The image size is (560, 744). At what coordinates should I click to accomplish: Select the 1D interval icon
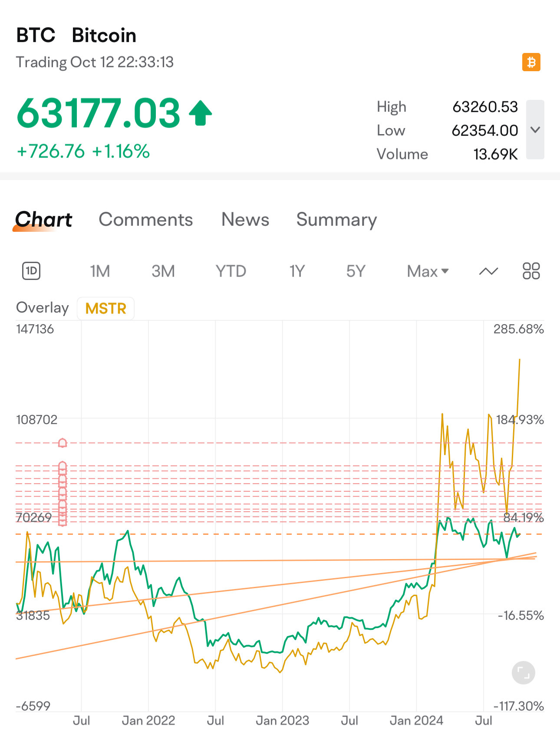pyautogui.click(x=31, y=271)
